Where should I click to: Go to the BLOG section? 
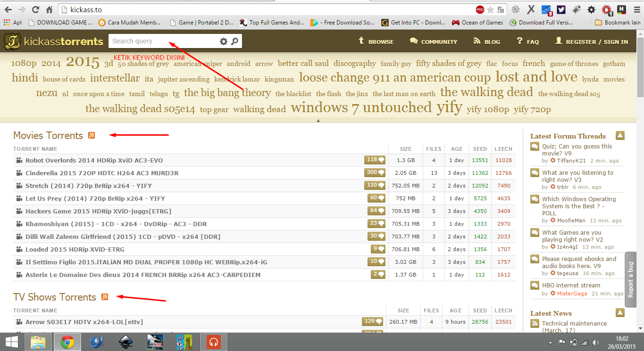[x=486, y=41]
